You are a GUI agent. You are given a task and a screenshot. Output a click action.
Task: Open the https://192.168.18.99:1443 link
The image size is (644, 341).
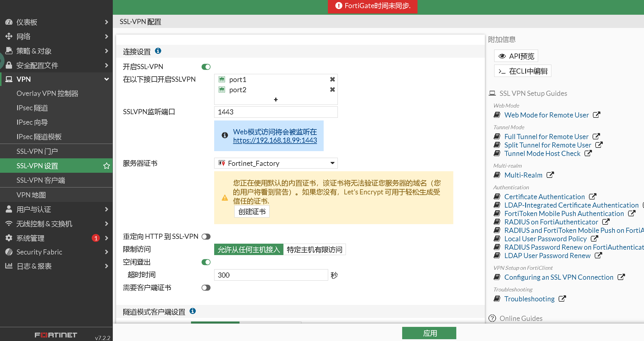(275, 140)
